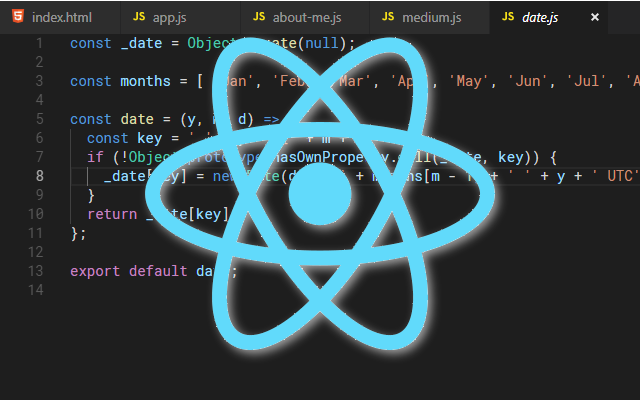Click the JS icon on medium.js tab
The height and width of the screenshot is (400, 640).
point(388,16)
